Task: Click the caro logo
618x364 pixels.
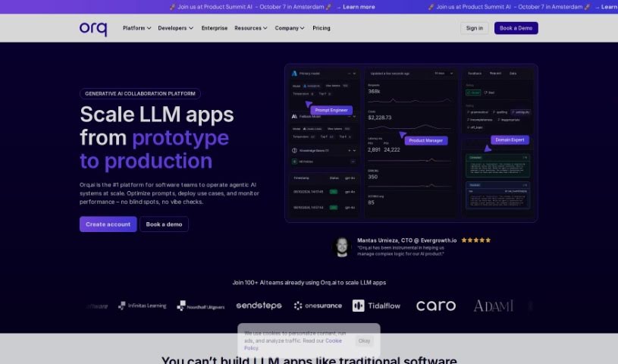Action: [436, 306]
